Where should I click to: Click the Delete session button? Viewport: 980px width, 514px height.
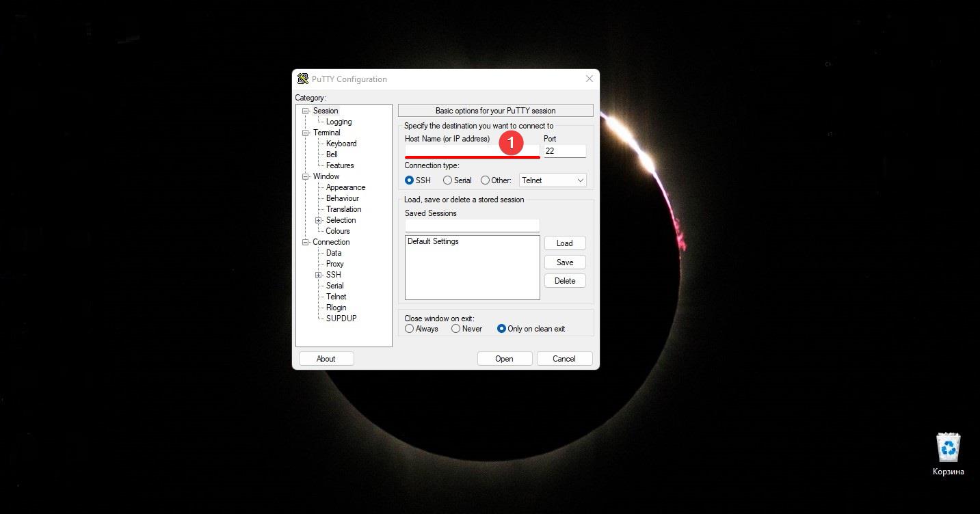pyautogui.click(x=565, y=281)
